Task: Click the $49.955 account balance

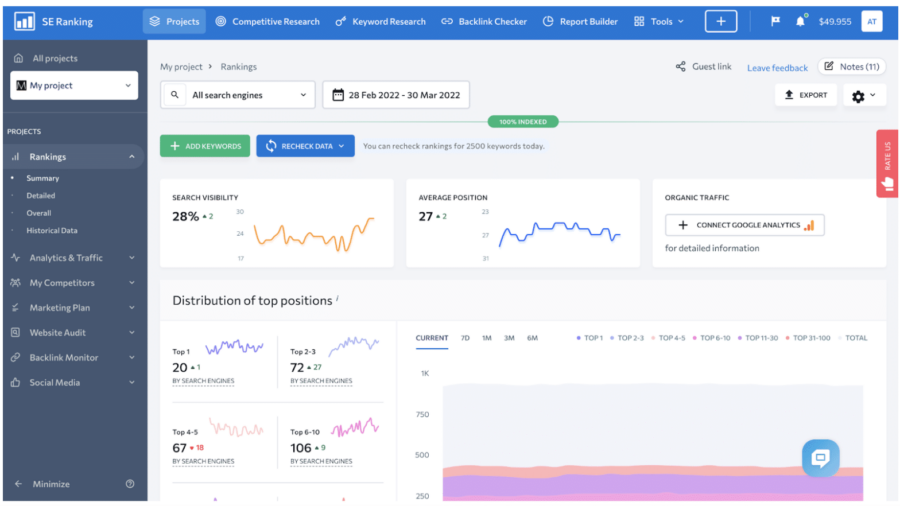Action: (835, 22)
